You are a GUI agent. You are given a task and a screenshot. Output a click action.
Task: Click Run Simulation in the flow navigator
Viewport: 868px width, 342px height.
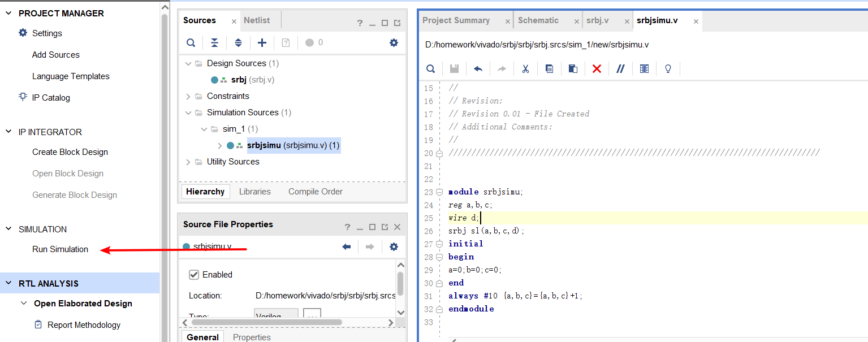click(60, 249)
